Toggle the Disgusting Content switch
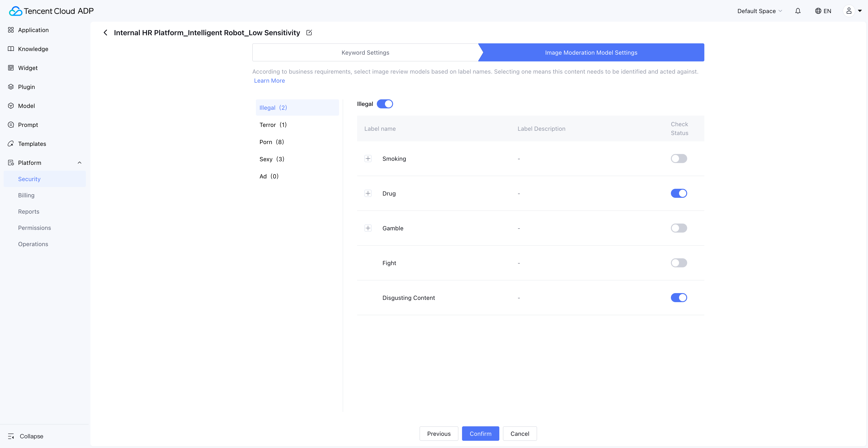 click(x=679, y=298)
